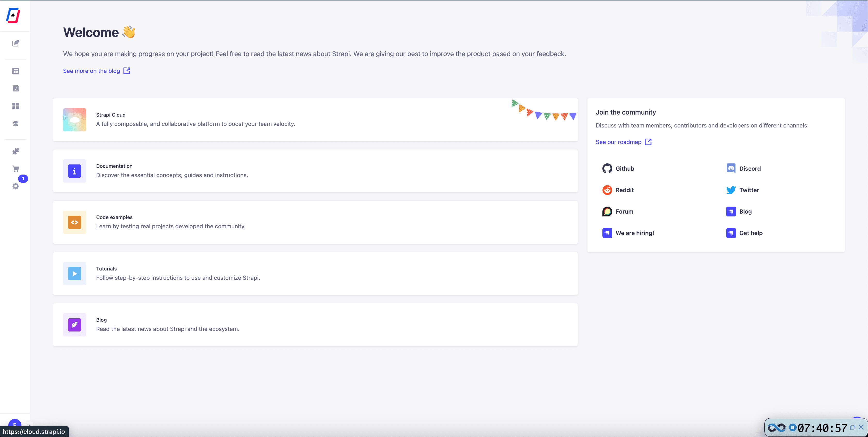Click the infinity logo on the timer widget
This screenshot has height=437, width=868.
[x=777, y=428]
